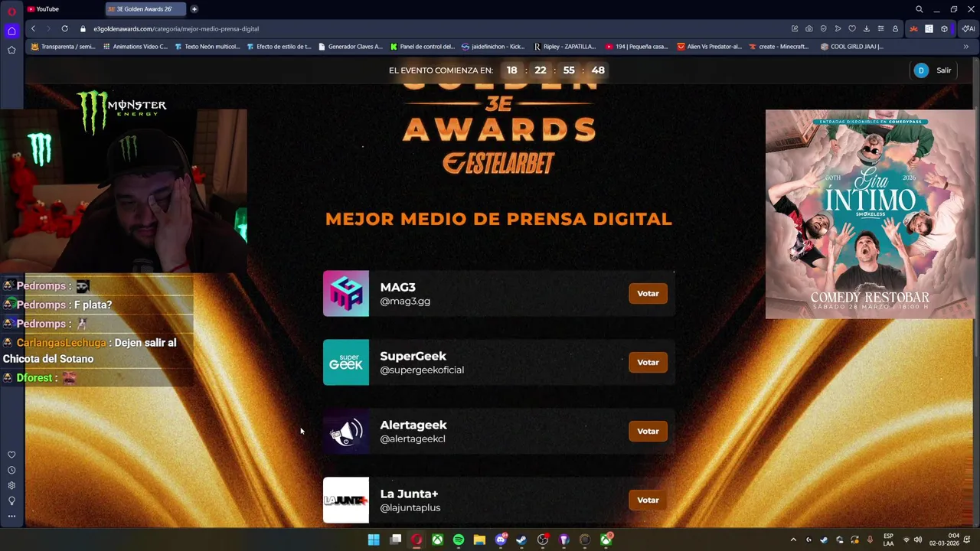Search tabs with magnifier icon
This screenshot has width=980, height=551.
coord(920,9)
